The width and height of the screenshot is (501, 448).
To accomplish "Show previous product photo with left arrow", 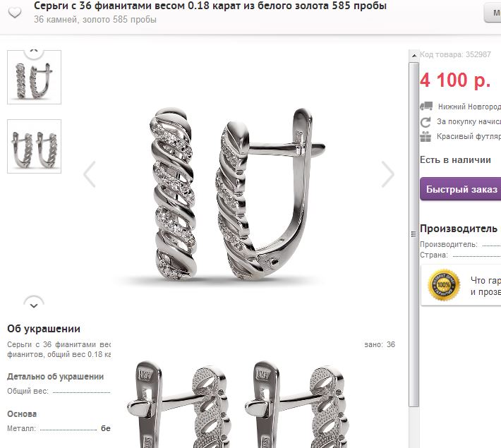I will (x=90, y=174).
